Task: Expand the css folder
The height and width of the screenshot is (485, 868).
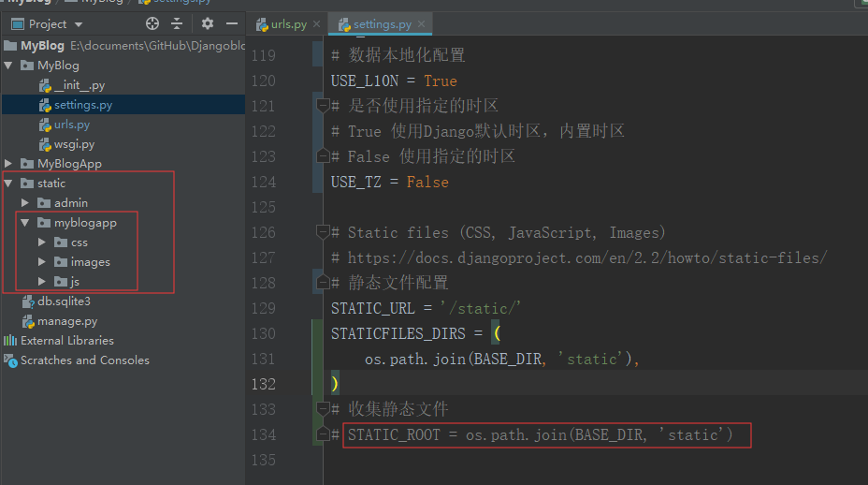Action: coord(41,242)
